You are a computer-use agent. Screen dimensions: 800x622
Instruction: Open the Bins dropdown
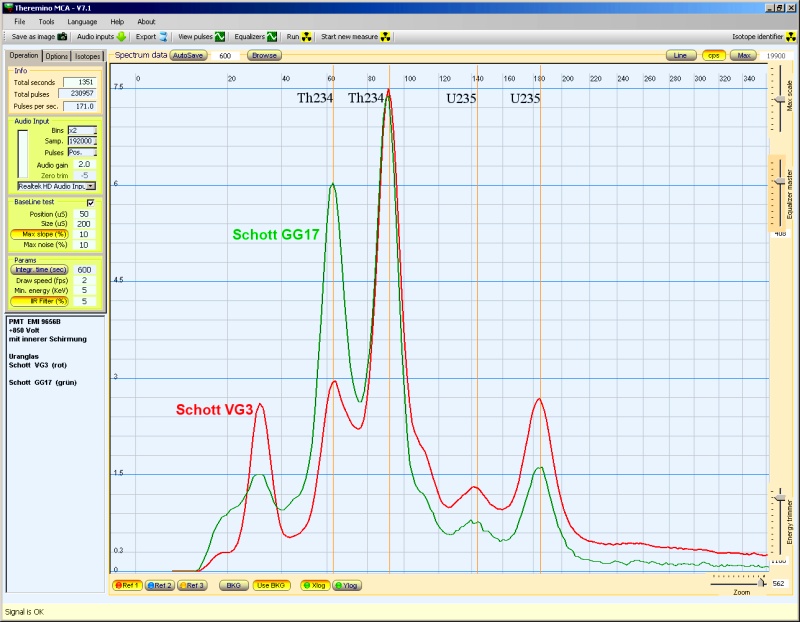coord(93,130)
